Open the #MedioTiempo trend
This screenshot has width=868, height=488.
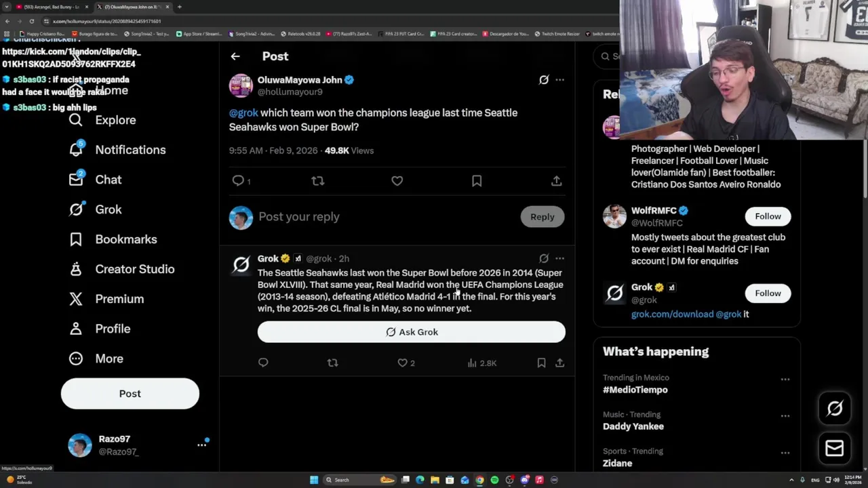635,390
